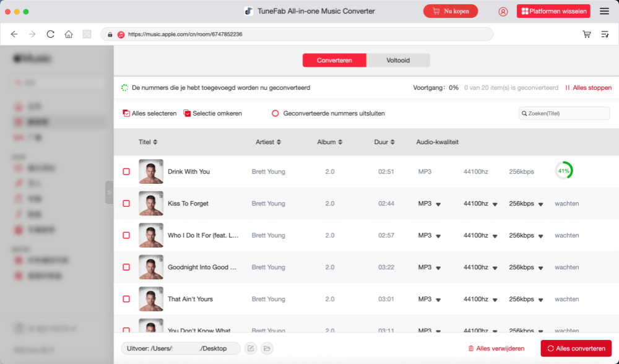Open 44100hz sample rate dropdown for That Ain't Yours

[x=495, y=300]
